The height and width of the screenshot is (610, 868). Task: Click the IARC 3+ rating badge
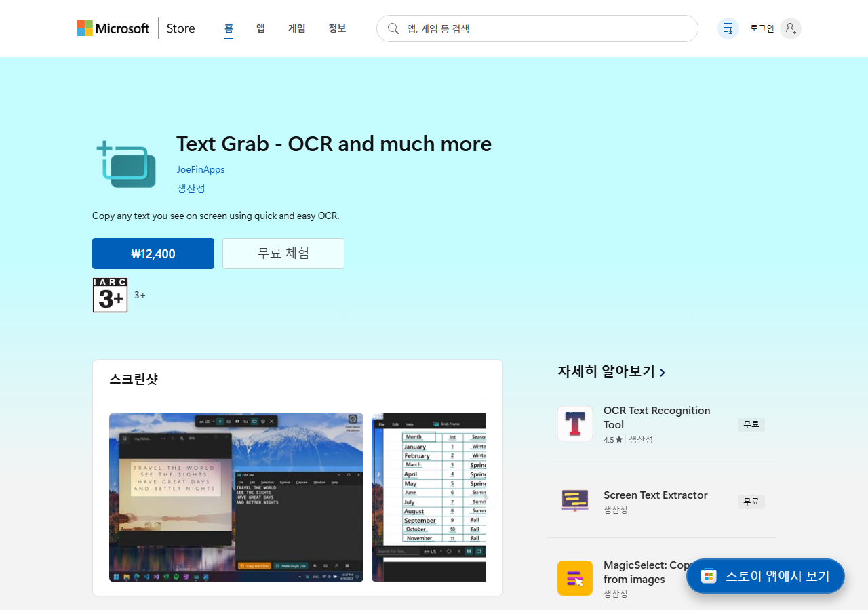click(110, 295)
